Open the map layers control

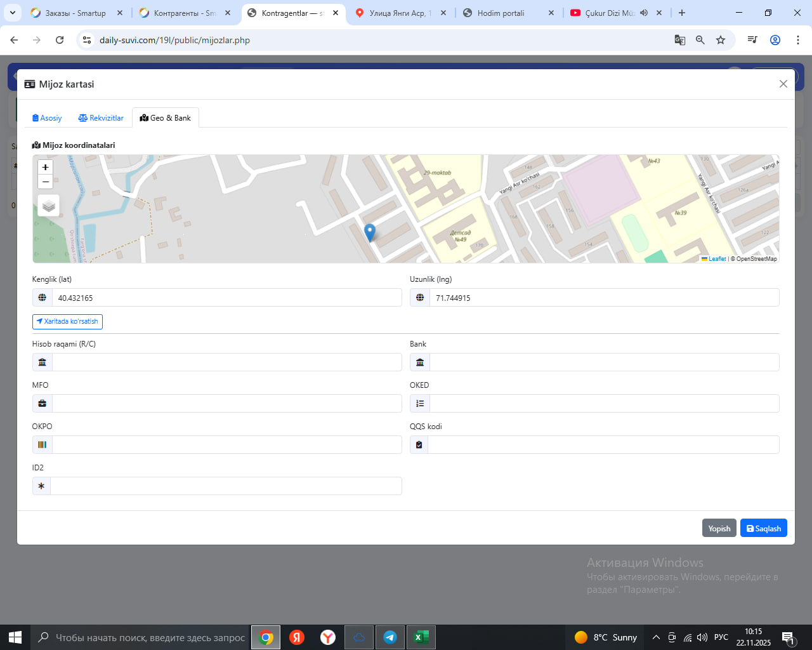coord(49,206)
